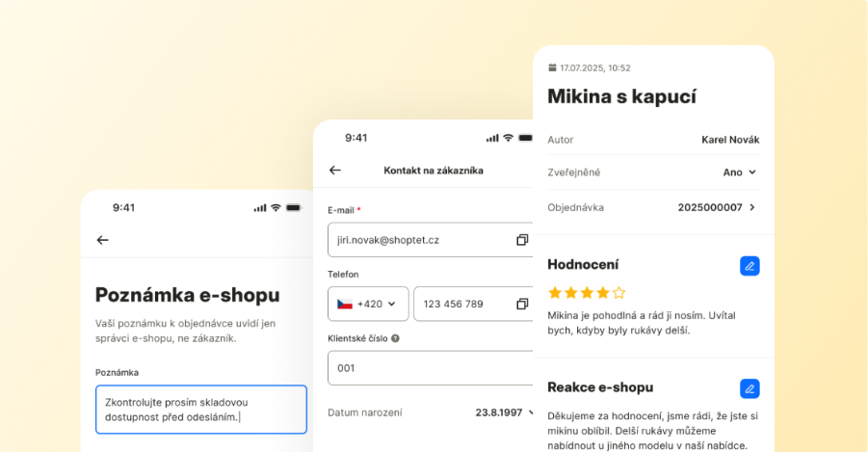
Task: Go back from Poznámka e-shopu screen
Action: click(x=102, y=240)
